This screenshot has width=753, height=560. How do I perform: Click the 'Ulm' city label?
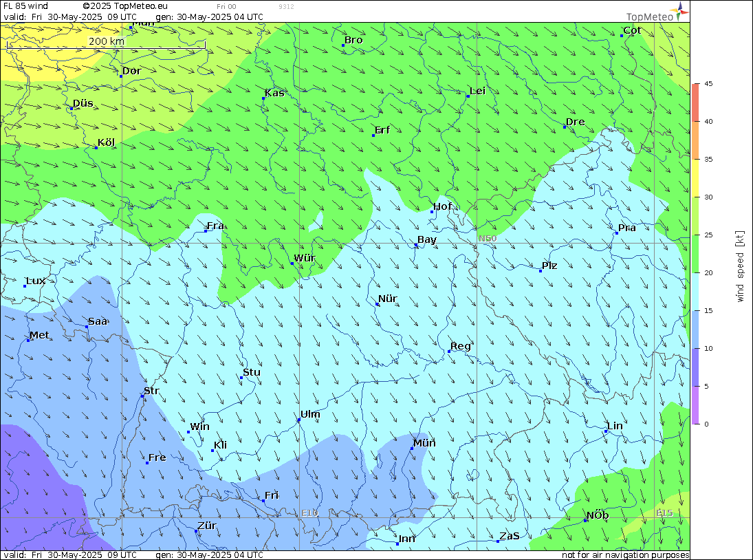tap(310, 414)
